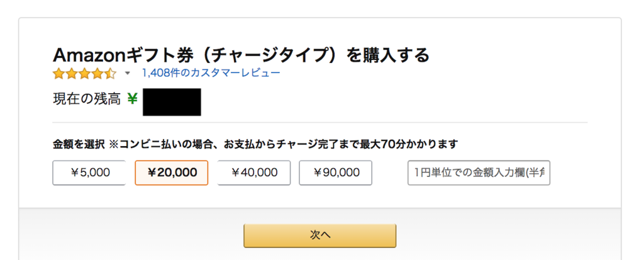This screenshot has width=644, height=260.
Task: Click the fourth rating star
Action: [x=97, y=74]
